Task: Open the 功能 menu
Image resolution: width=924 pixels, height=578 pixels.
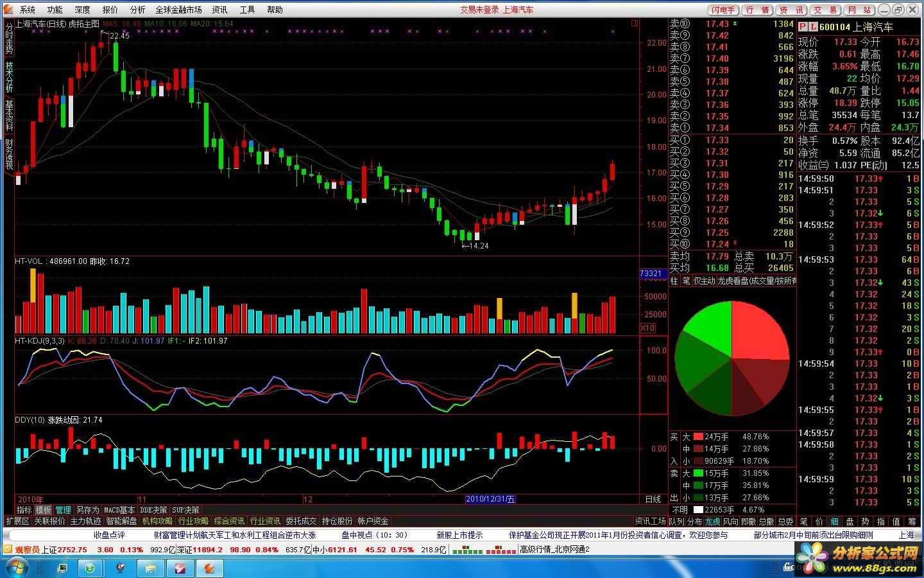Action: (x=55, y=10)
